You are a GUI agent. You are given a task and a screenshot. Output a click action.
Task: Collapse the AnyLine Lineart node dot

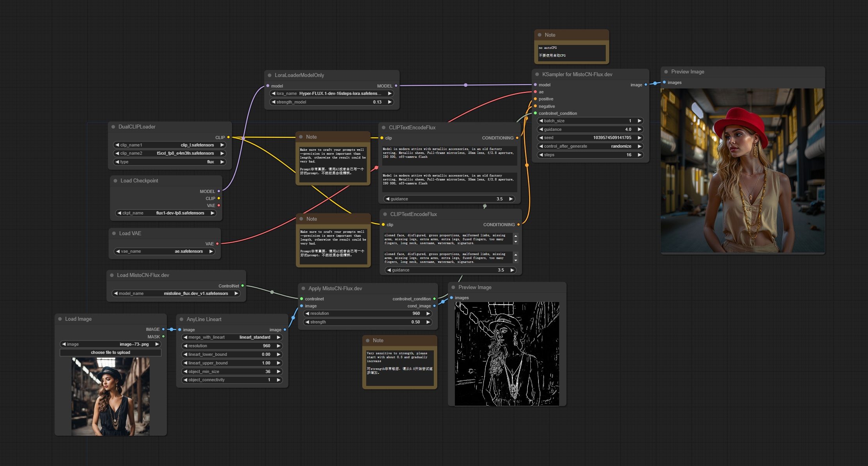tap(181, 320)
